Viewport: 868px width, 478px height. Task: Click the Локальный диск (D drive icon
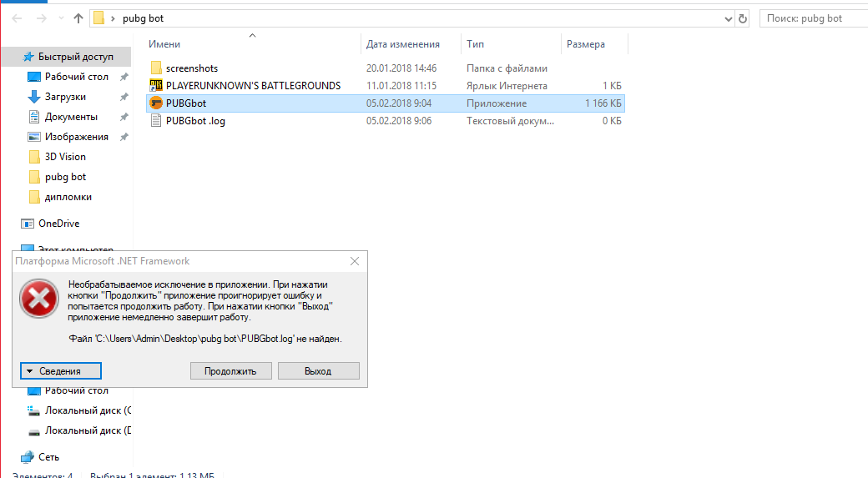pos(34,431)
